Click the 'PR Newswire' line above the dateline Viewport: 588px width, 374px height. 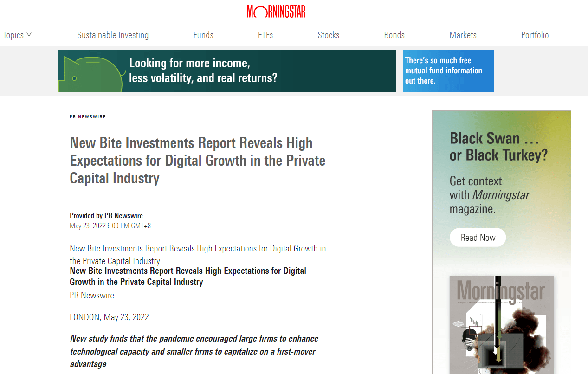click(x=92, y=295)
